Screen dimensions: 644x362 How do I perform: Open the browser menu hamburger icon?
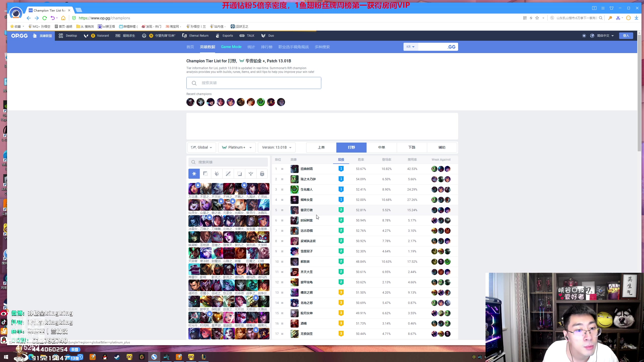tap(603, 8)
